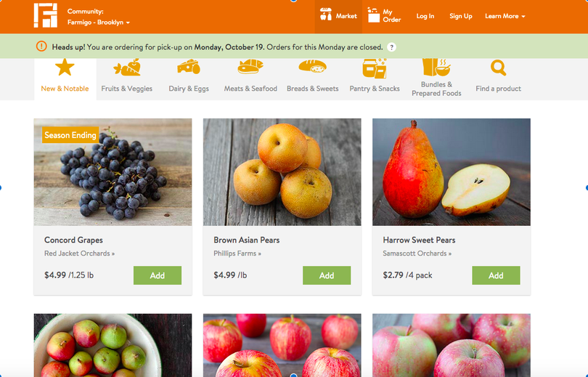Image resolution: width=588 pixels, height=377 pixels.
Task: Open Bundles & Prepared Foods icon
Action: [436, 67]
